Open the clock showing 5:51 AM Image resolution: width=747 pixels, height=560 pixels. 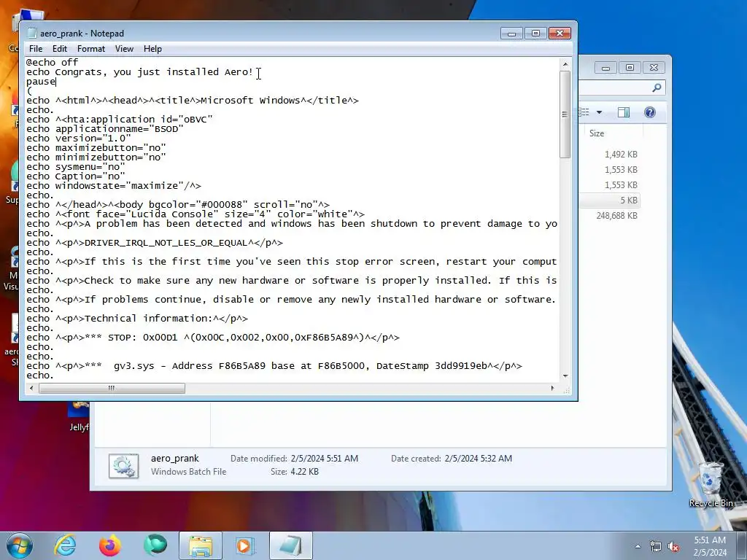pyautogui.click(x=710, y=546)
